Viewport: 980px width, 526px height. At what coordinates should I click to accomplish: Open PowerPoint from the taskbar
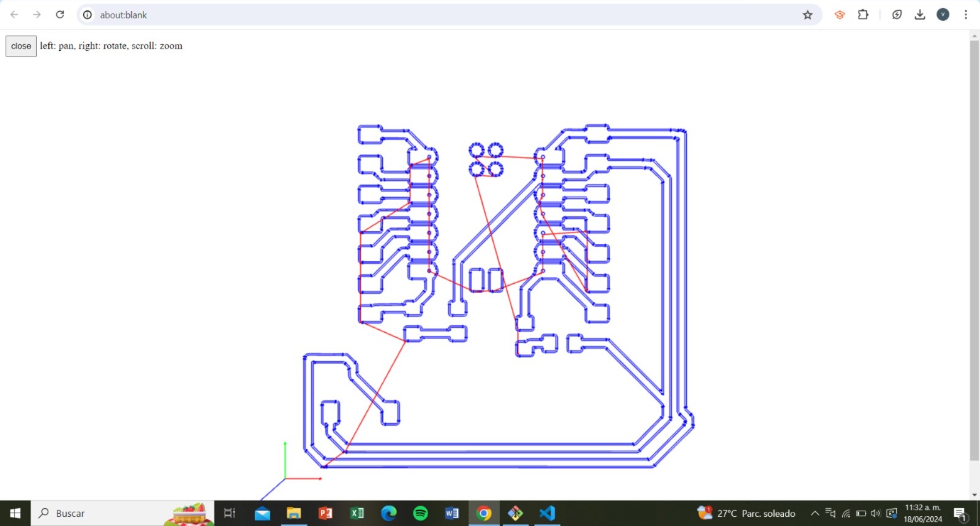point(325,513)
